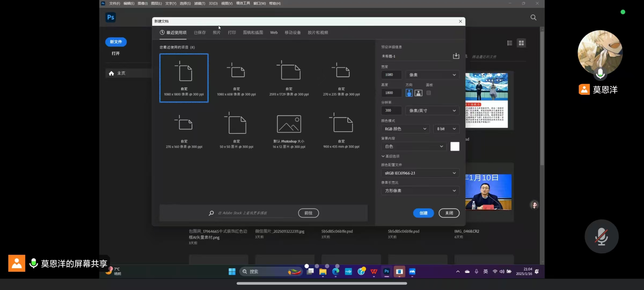Click the save preset icon beside 未标题-1

pyautogui.click(x=456, y=56)
